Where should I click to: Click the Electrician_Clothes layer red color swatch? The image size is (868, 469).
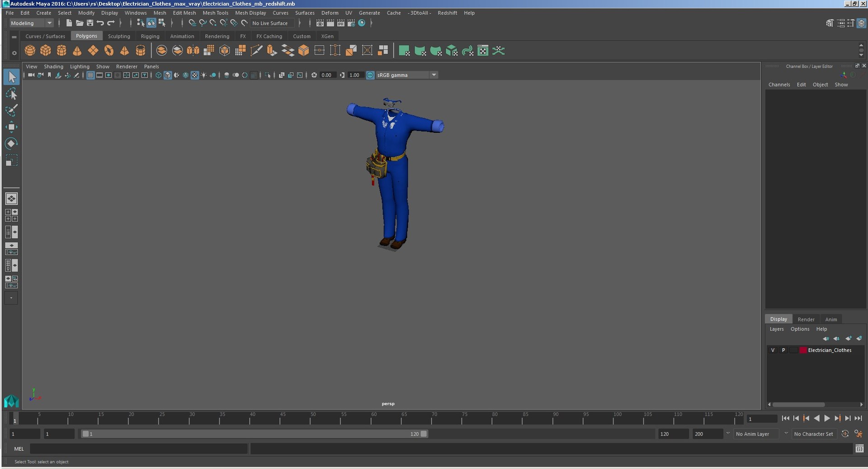click(x=803, y=350)
